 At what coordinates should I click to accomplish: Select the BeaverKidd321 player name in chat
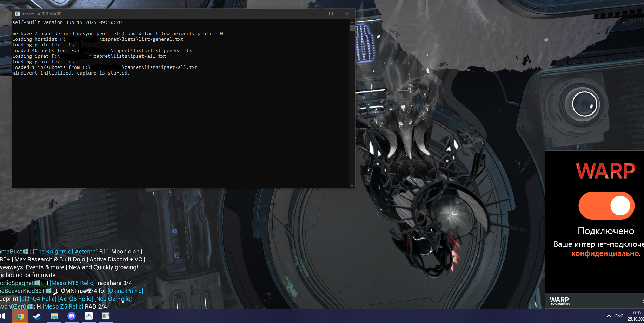point(22,291)
